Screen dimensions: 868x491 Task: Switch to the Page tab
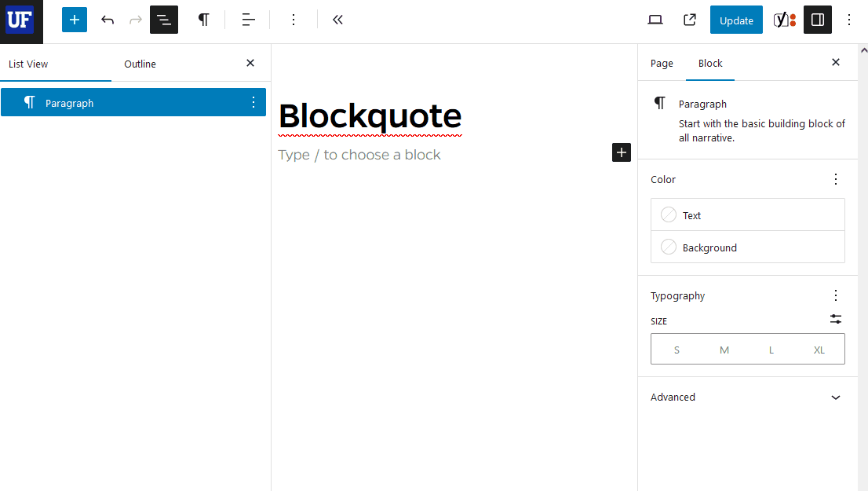pyautogui.click(x=662, y=63)
